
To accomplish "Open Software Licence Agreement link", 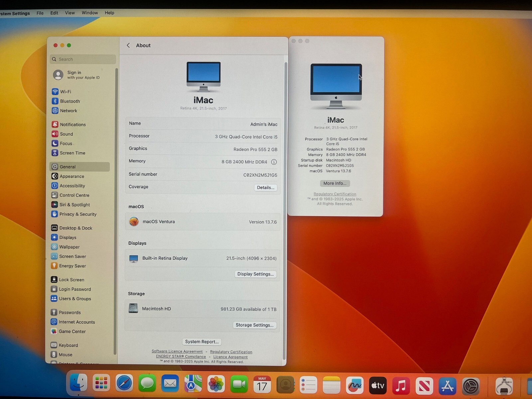I will point(177,351).
